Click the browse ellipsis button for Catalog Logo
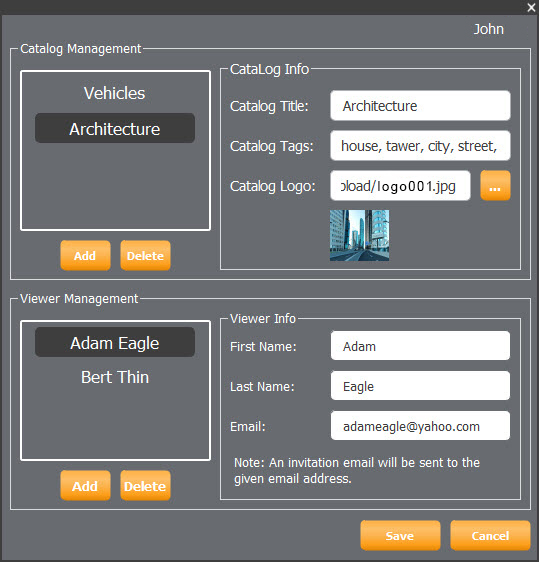The width and height of the screenshot is (539, 562). (x=495, y=185)
